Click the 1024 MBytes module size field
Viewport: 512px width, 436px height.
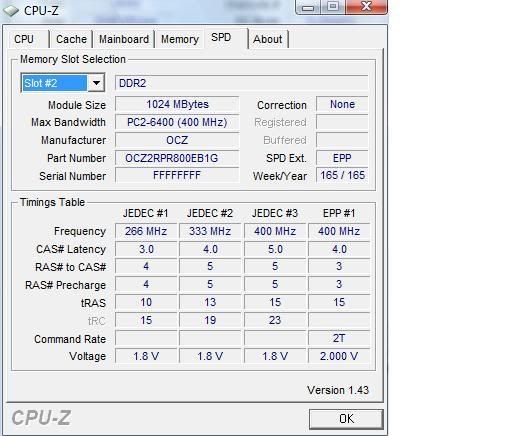177,104
